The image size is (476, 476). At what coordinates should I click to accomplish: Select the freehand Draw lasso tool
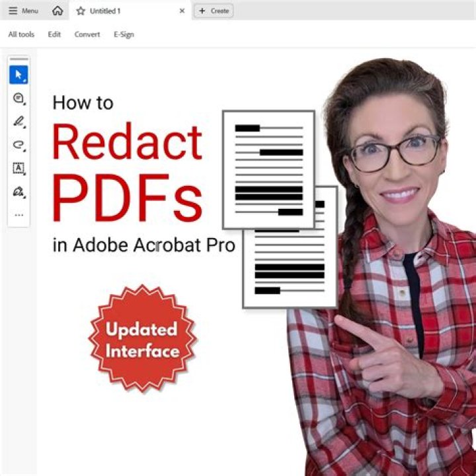(x=19, y=145)
